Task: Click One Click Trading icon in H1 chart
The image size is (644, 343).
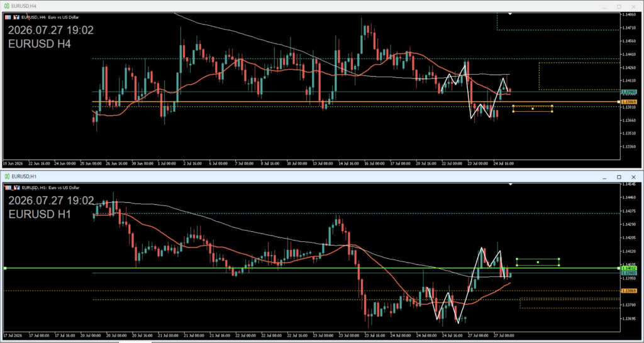Action: (x=17, y=187)
